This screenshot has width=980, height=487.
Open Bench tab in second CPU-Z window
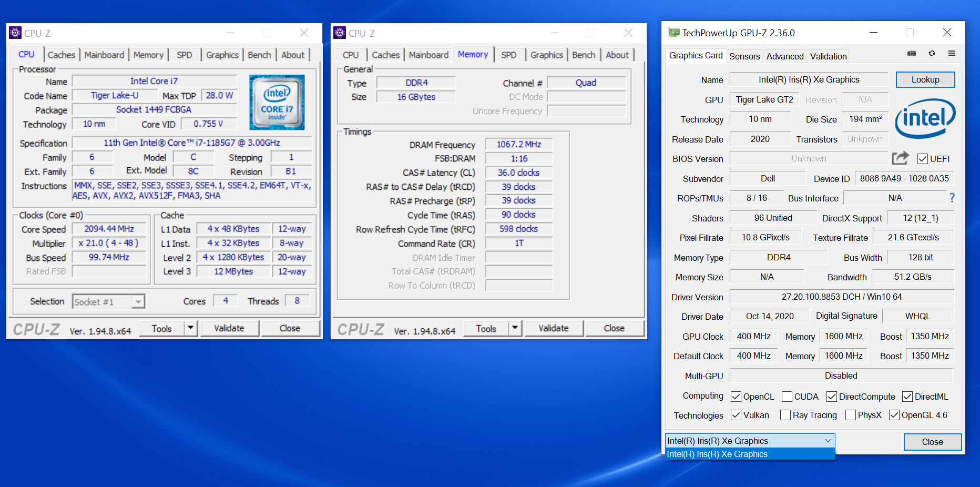584,55
